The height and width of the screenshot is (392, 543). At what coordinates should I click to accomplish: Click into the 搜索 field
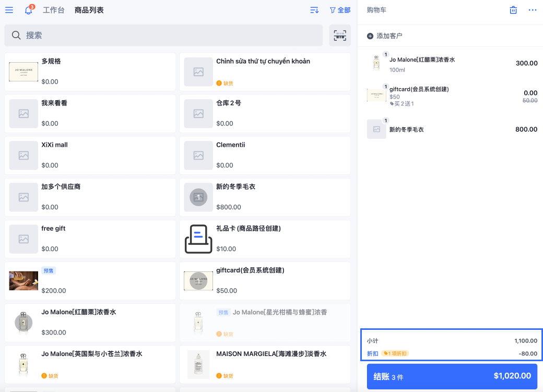click(x=163, y=35)
